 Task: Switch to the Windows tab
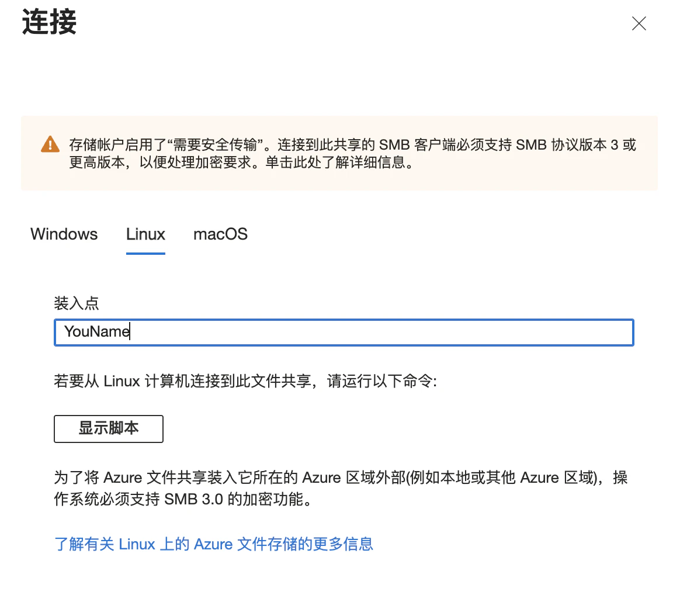coord(64,234)
